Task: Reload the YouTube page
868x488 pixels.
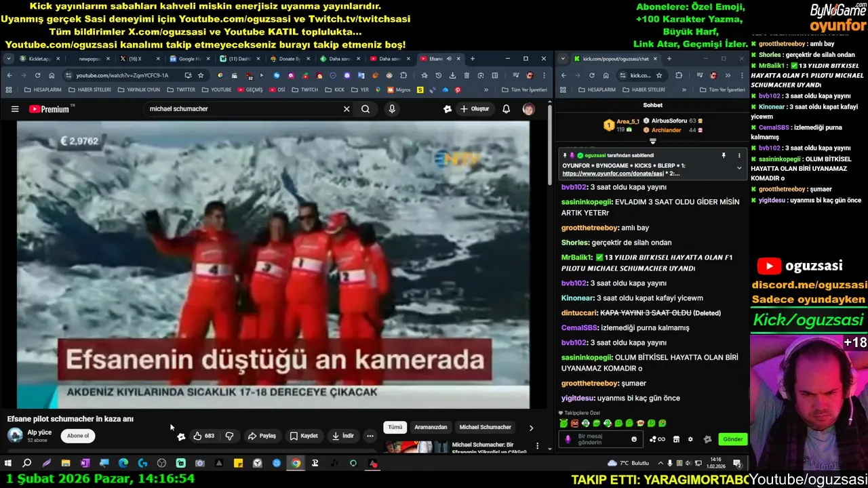Action: point(37,75)
